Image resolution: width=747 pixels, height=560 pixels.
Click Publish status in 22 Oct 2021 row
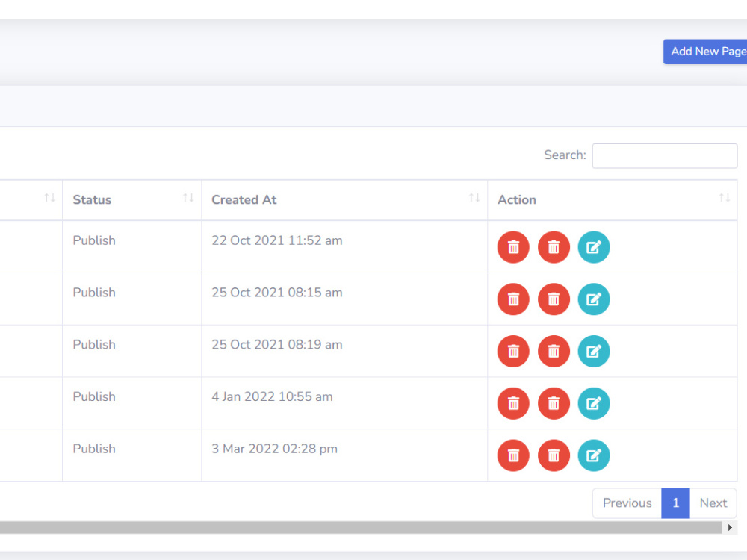94,240
